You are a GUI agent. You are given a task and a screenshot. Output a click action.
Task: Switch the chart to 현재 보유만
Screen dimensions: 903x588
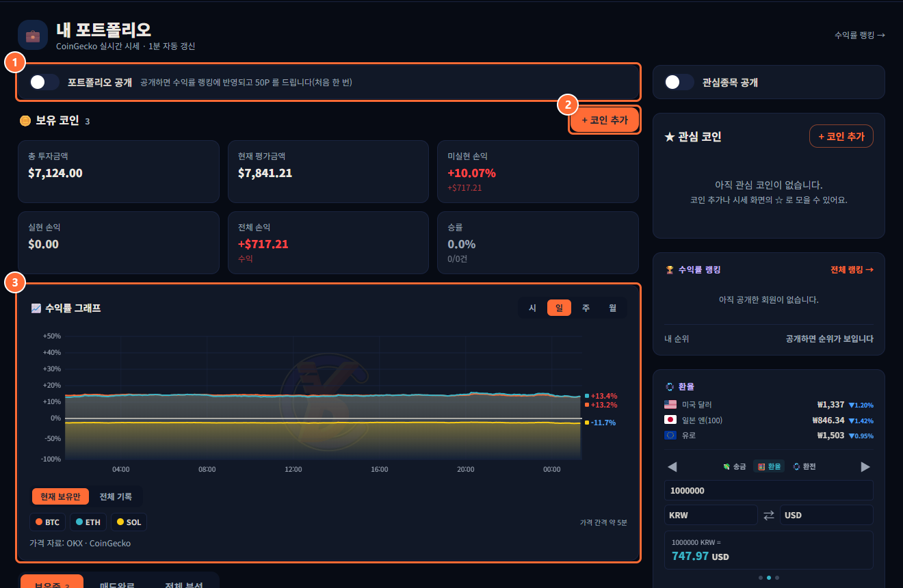pyautogui.click(x=60, y=496)
